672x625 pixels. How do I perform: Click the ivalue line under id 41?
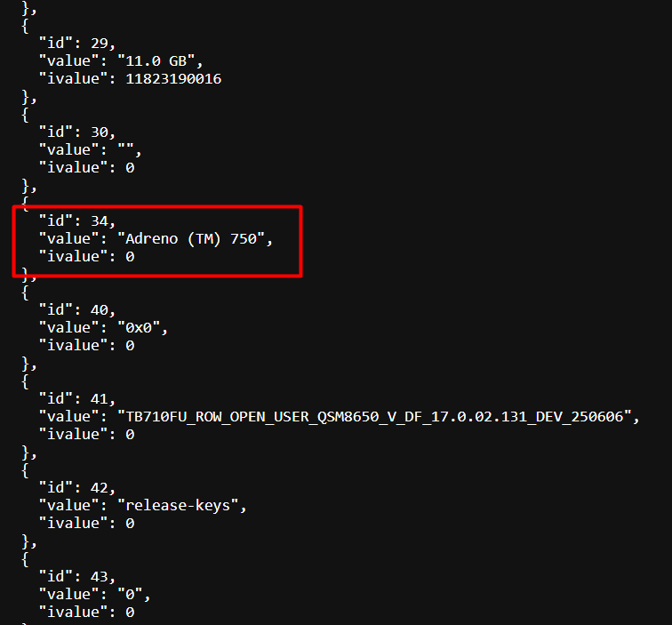point(85,434)
